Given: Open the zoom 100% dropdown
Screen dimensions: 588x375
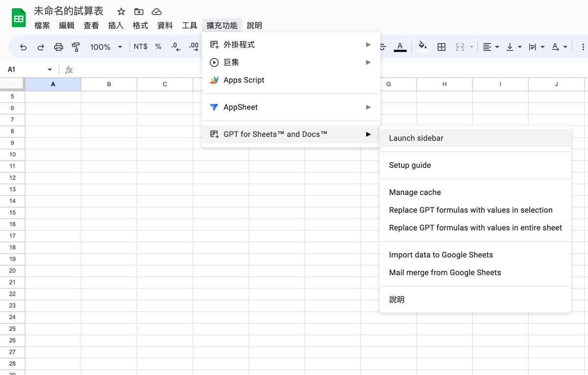Looking at the screenshot, I should (x=106, y=47).
